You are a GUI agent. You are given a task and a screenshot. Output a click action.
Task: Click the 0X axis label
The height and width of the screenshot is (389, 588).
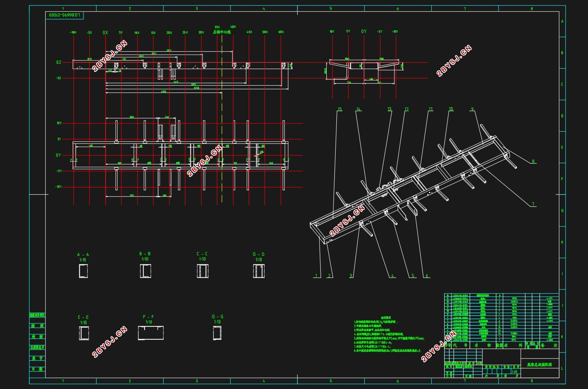pos(105,32)
